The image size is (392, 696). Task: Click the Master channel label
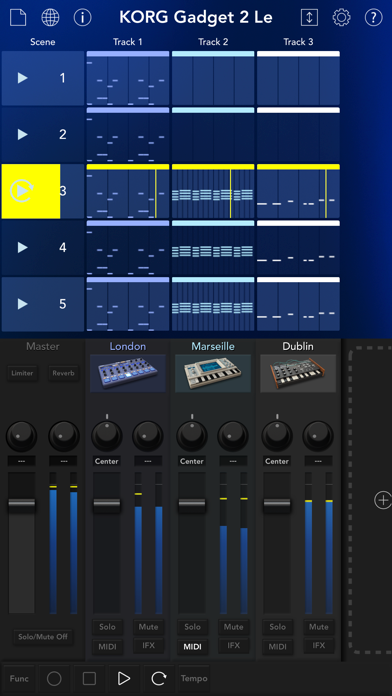click(x=43, y=346)
